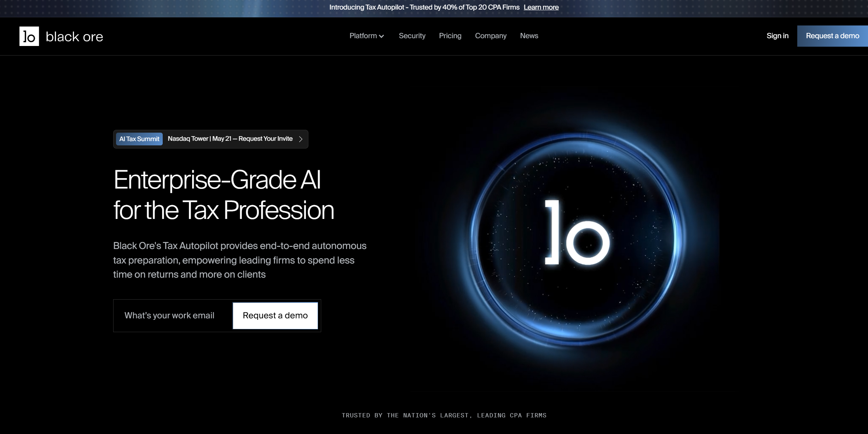This screenshot has height=434, width=868.
Task: Click the Introducing Tax Autopilot announcement text
Action: [424, 7]
